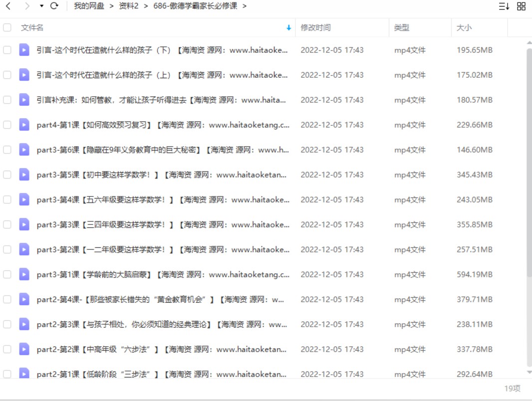The width and height of the screenshot is (532, 401).
Task: Select file part3-第1课【学龄前的大脑启蒙】
Action: pos(163,274)
